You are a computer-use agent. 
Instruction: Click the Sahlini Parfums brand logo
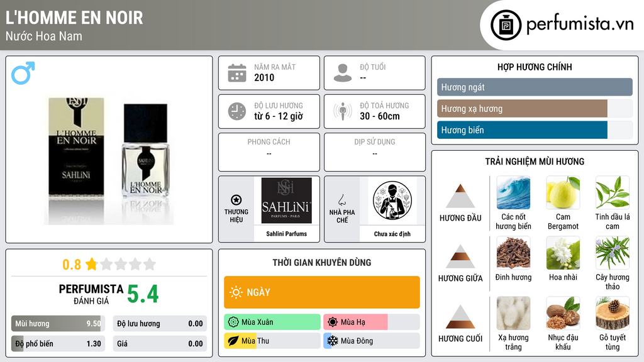coord(286,200)
